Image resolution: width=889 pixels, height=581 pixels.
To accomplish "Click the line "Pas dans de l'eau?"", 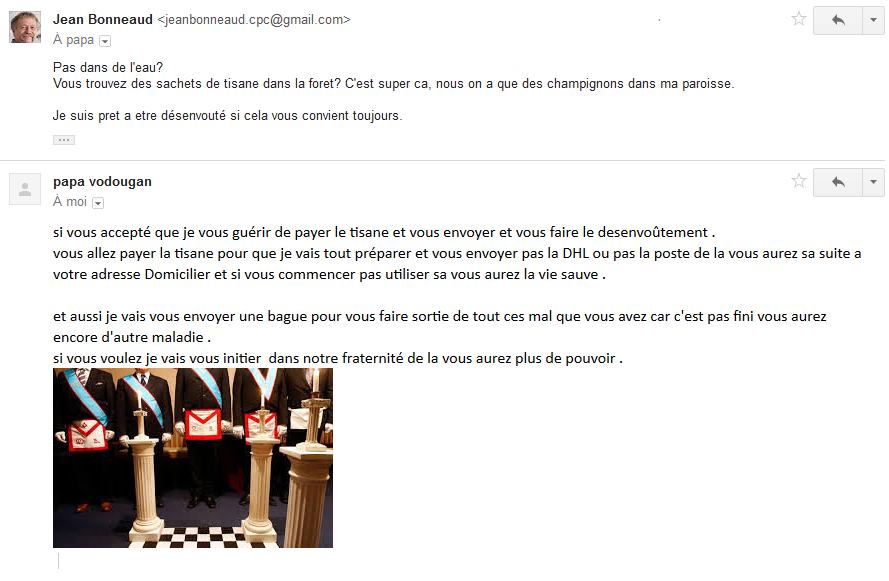I will tap(108, 67).
